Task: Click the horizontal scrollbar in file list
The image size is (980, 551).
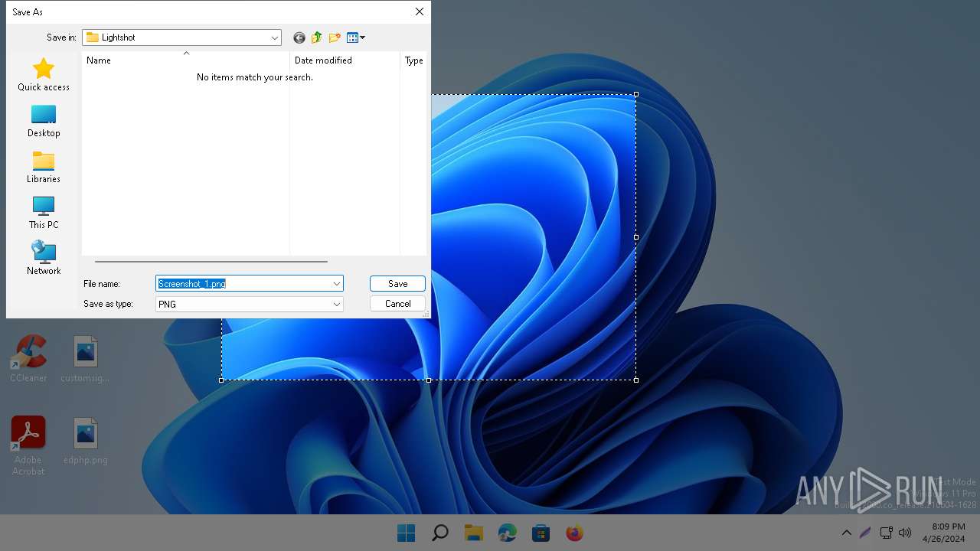Action: coord(211,262)
